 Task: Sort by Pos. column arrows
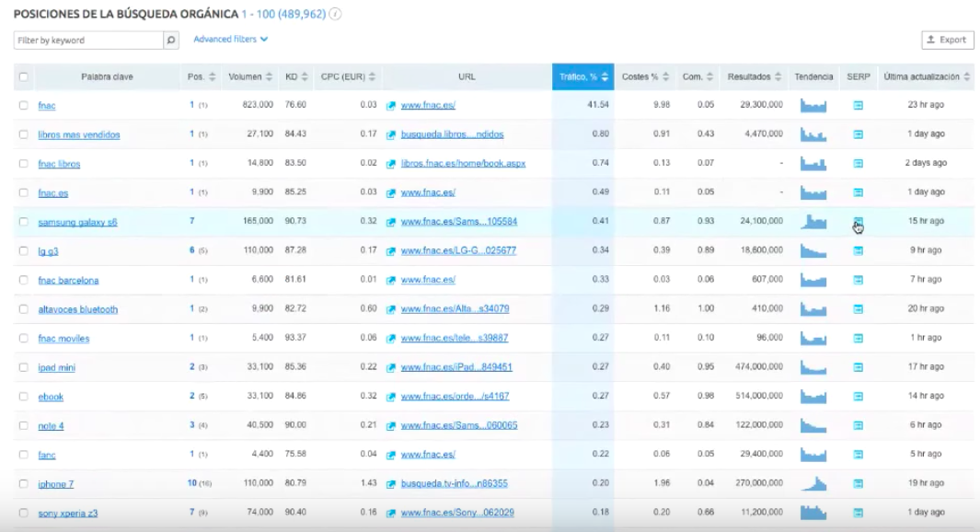[x=213, y=77]
